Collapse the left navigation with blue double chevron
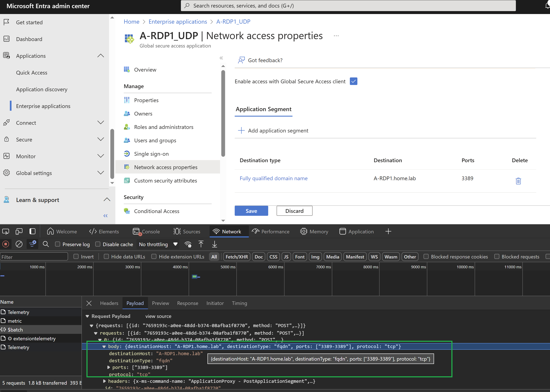Viewport: 550px width, 392px height. 106,216
